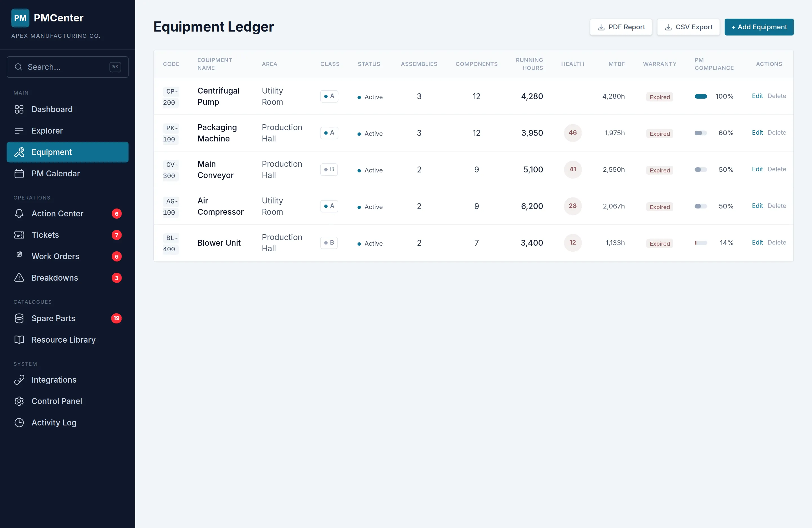
Task: Open the Explorer menu item
Action: 47,130
